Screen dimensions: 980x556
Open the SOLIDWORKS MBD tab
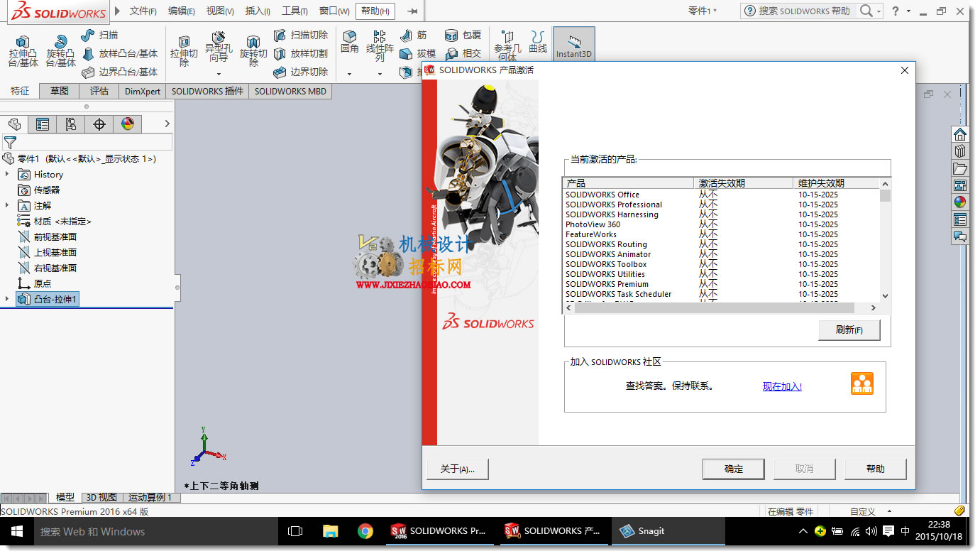(290, 91)
